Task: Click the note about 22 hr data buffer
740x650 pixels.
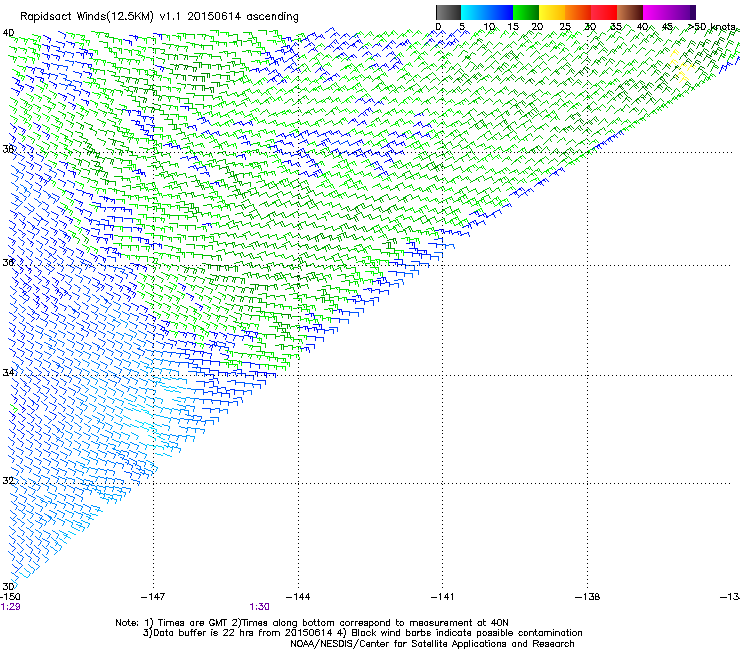Action: pos(238,633)
